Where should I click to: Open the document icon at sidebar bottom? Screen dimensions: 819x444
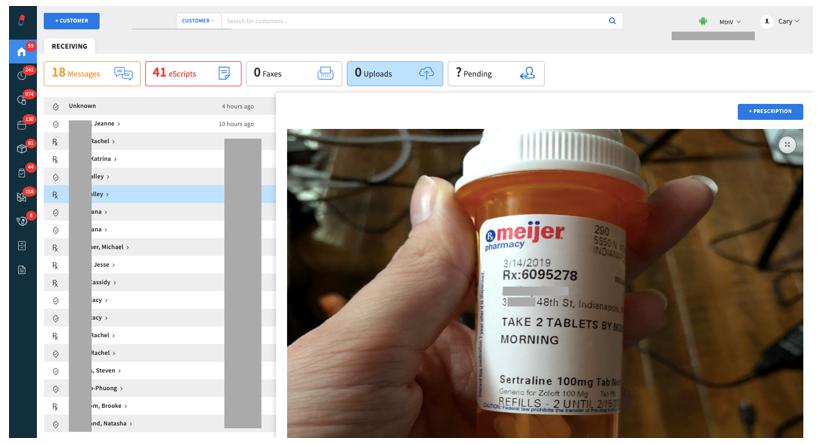[21, 270]
